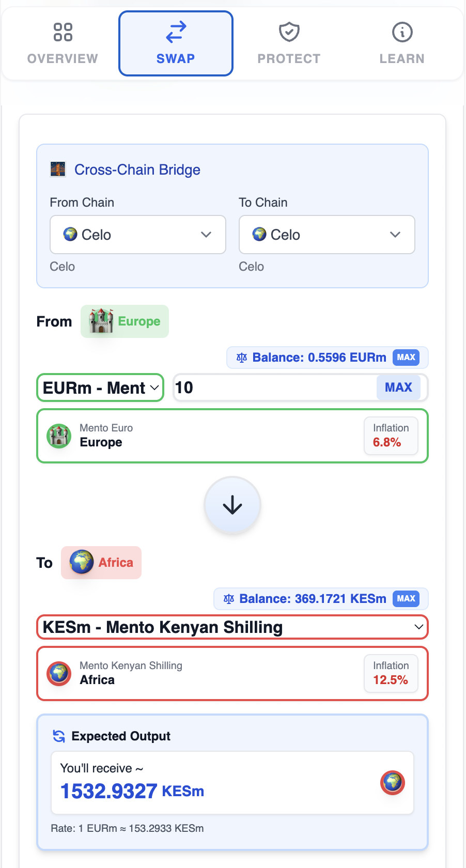466x868 pixels.
Task: Open the Learn tab
Action: point(402,44)
